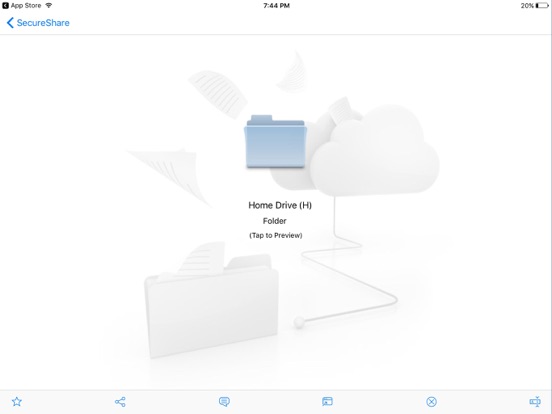Tap the 'Folder' type label
This screenshot has height=414, width=552.
(275, 221)
